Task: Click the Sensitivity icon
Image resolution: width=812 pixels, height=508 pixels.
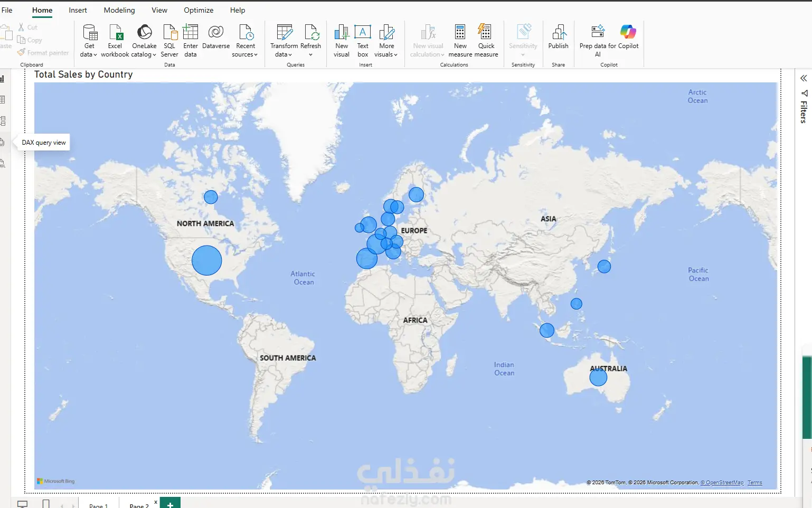Action: pyautogui.click(x=524, y=32)
